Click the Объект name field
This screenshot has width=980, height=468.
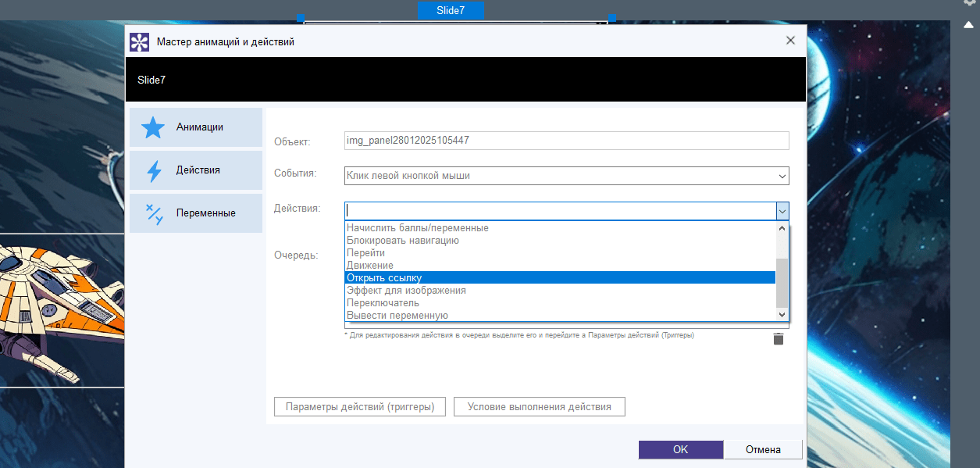click(x=567, y=141)
